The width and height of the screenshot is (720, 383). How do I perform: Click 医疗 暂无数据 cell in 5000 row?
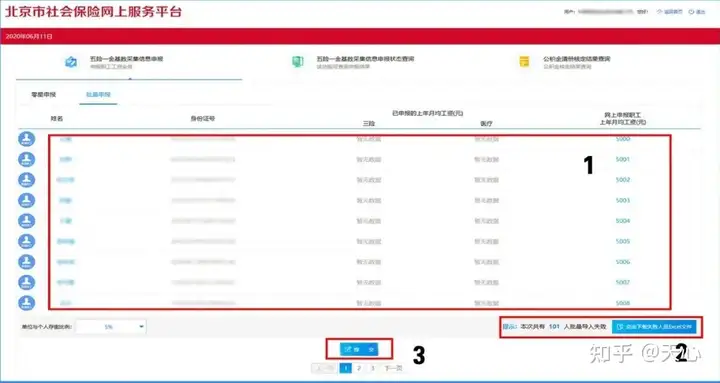click(486, 139)
